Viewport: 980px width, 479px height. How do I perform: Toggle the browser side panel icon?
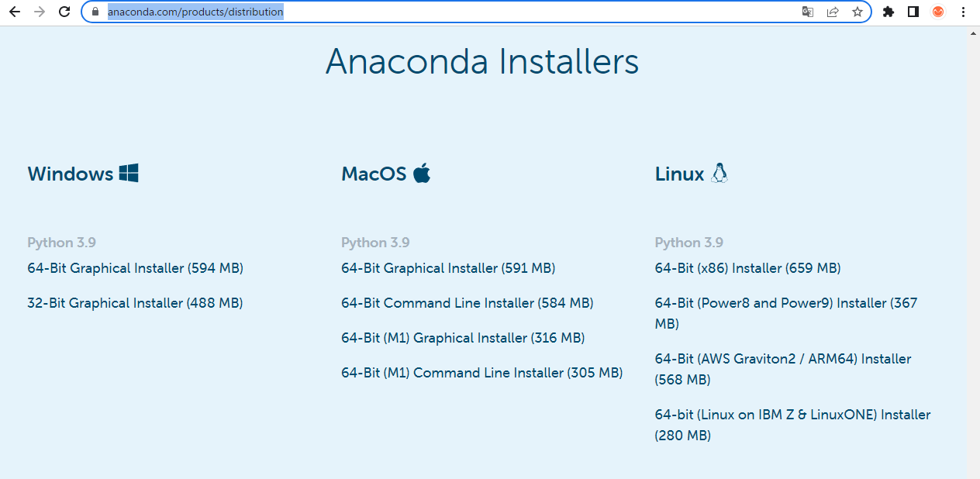(913, 12)
